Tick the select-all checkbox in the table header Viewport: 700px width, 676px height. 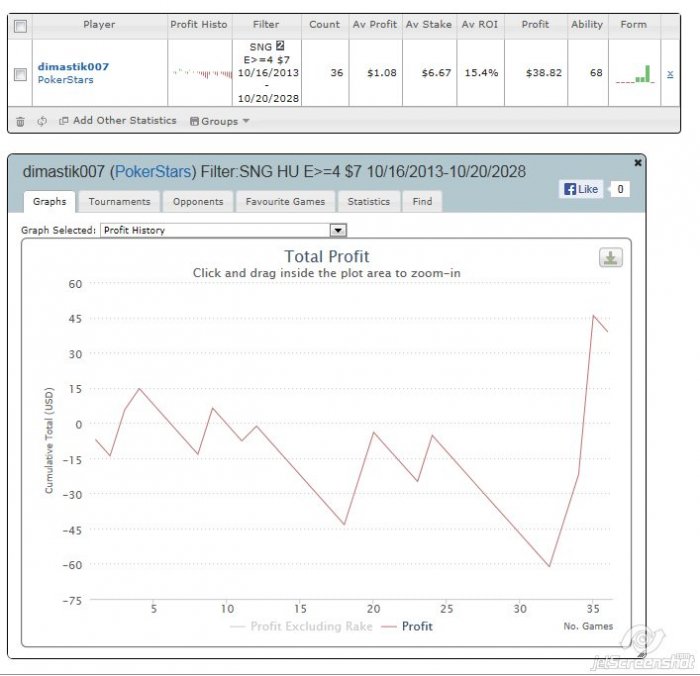(x=20, y=26)
